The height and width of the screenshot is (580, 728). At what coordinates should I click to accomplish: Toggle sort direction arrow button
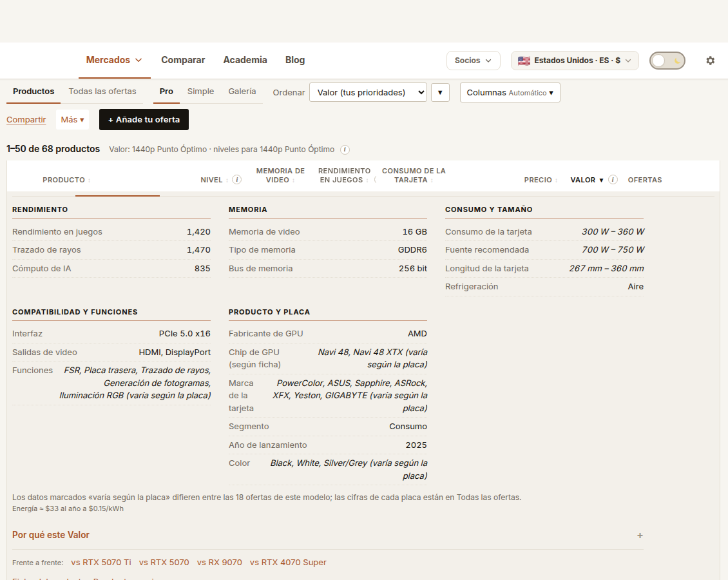tap(440, 92)
